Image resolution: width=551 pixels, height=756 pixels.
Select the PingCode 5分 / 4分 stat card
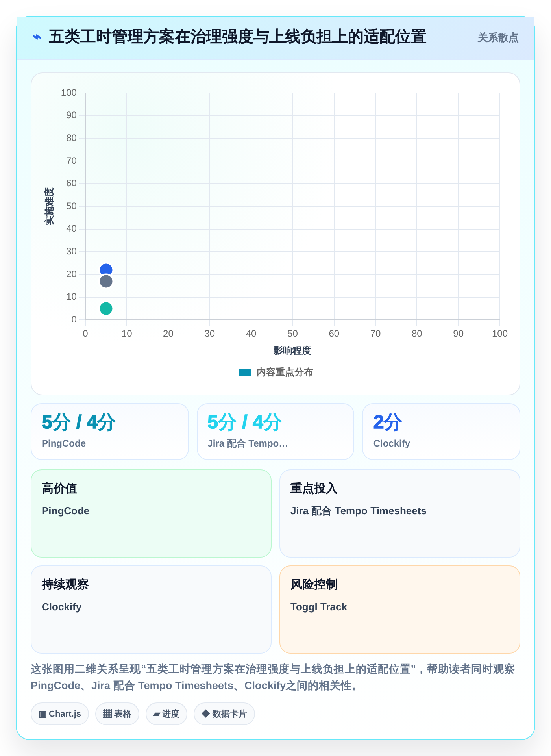click(110, 432)
